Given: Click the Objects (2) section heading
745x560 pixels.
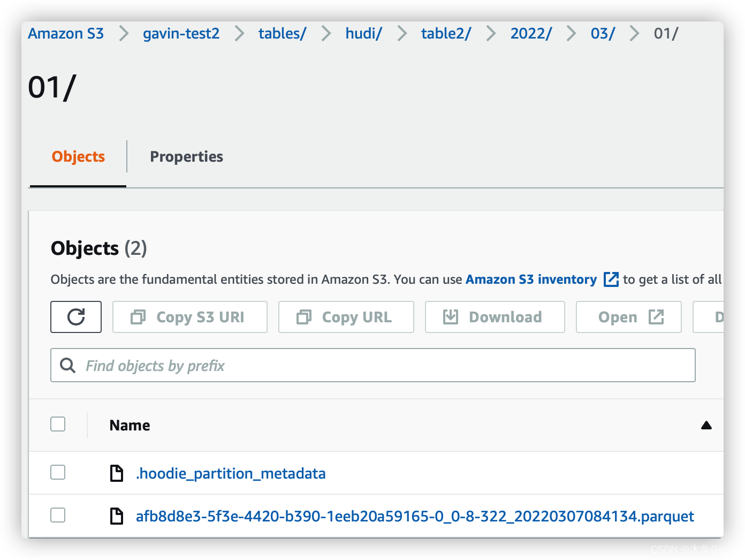Looking at the screenshot, I should point(98,248).
